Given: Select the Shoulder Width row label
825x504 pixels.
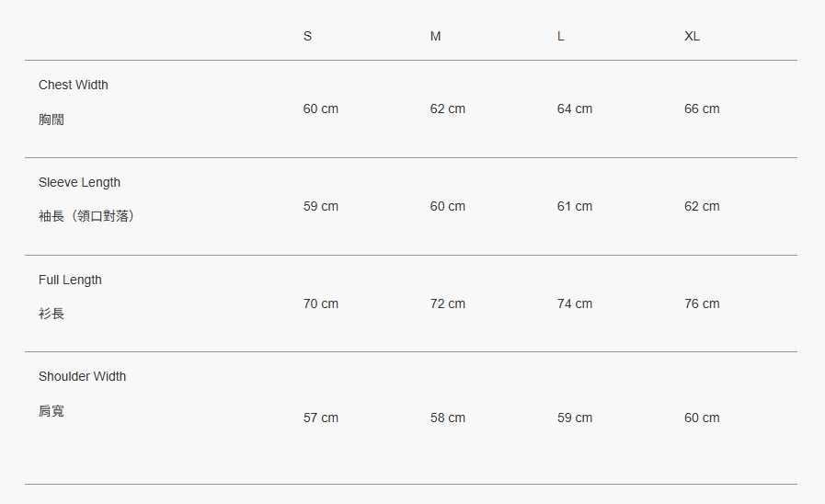Looking at the screenshot, I should (x=82, y=376).
